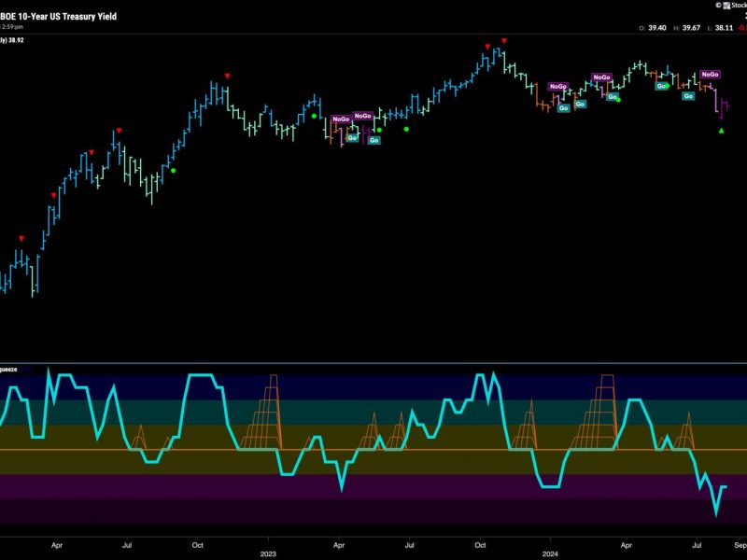
Task: Click the 2:59pm timestamp under the title
Action: 12,27
